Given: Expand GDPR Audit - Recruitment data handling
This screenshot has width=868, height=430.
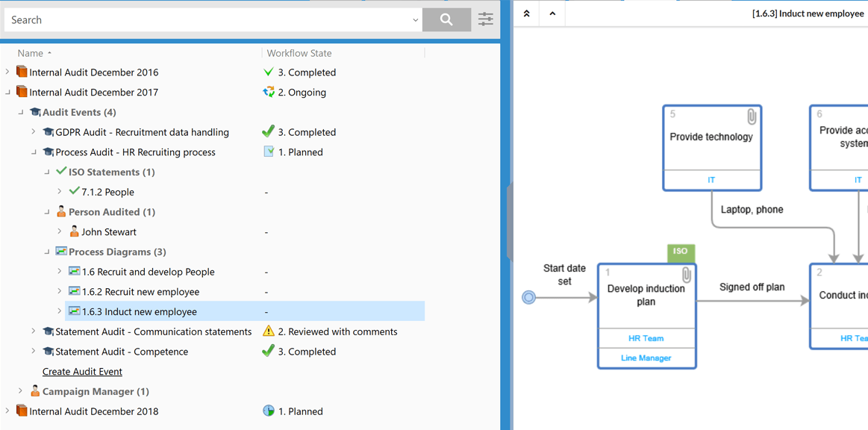Looking at the screenshot, I should coord(34,132).
